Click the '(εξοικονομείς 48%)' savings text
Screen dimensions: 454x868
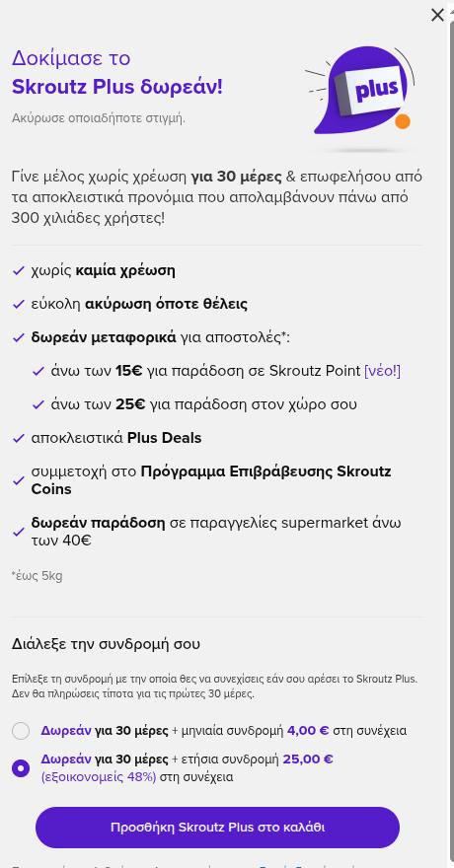(x=99, y=776)
